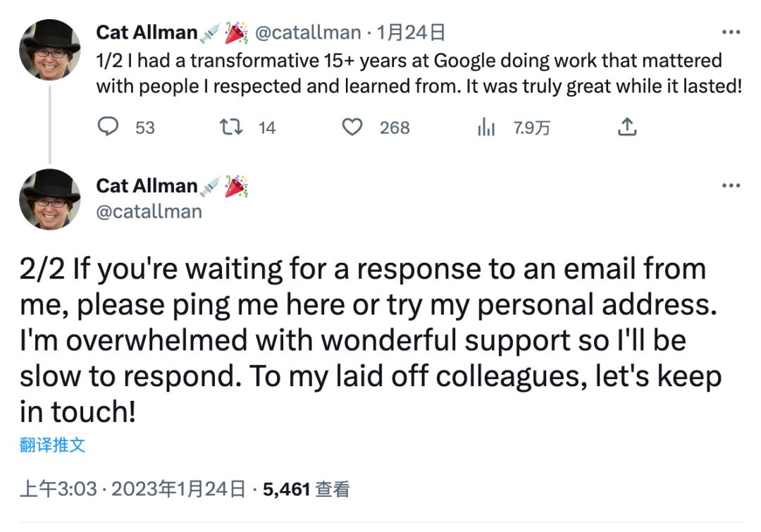Click Cat Allman's avatar on the first tweet

(49, 49)
